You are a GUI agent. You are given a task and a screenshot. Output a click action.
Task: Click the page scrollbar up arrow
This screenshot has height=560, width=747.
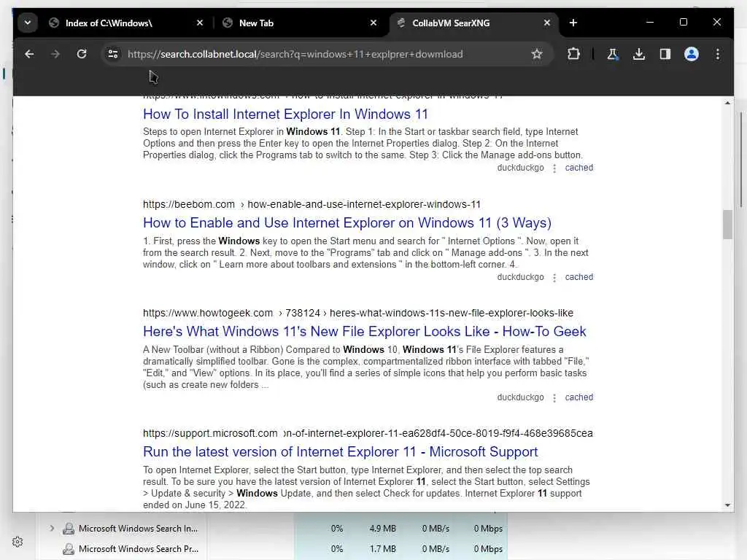(727, 103)
